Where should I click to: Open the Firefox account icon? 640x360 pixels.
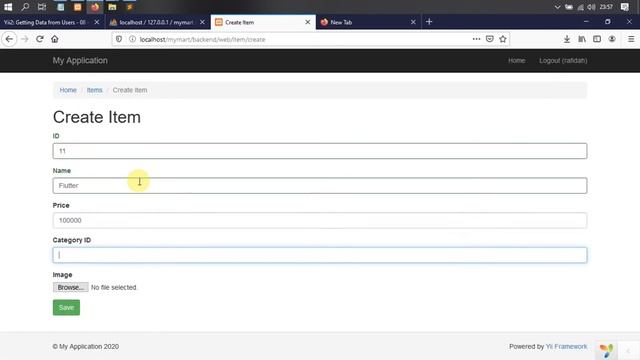point(612,39)
